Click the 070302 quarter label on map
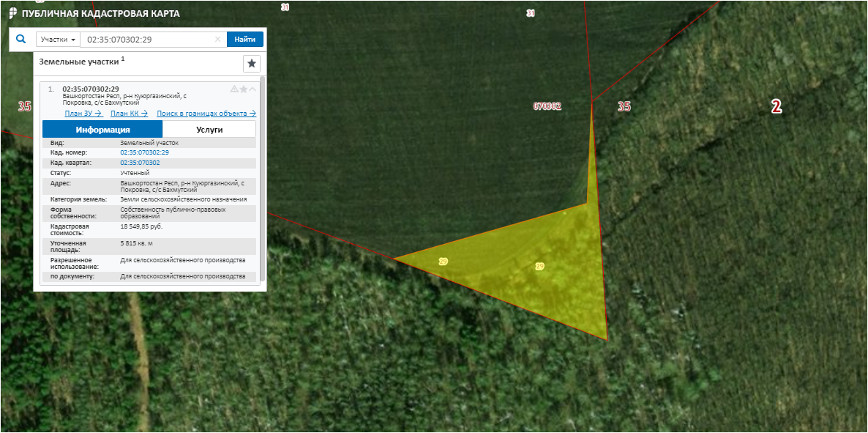This screenshot has height=433, width=868. [x=547, y=106]
